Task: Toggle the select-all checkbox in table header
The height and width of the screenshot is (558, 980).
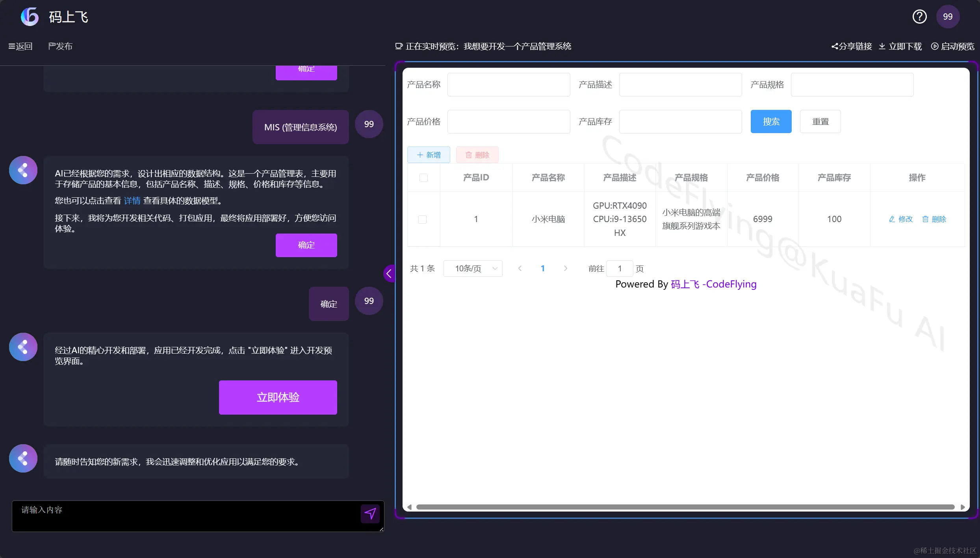Action: click(423, 178)
